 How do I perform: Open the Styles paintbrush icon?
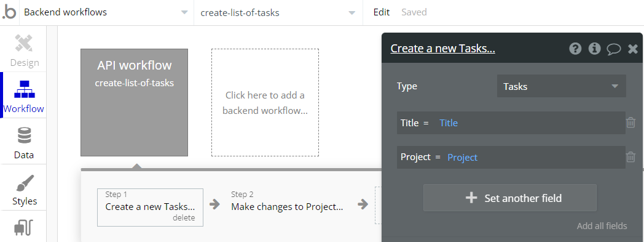(24, 183)
